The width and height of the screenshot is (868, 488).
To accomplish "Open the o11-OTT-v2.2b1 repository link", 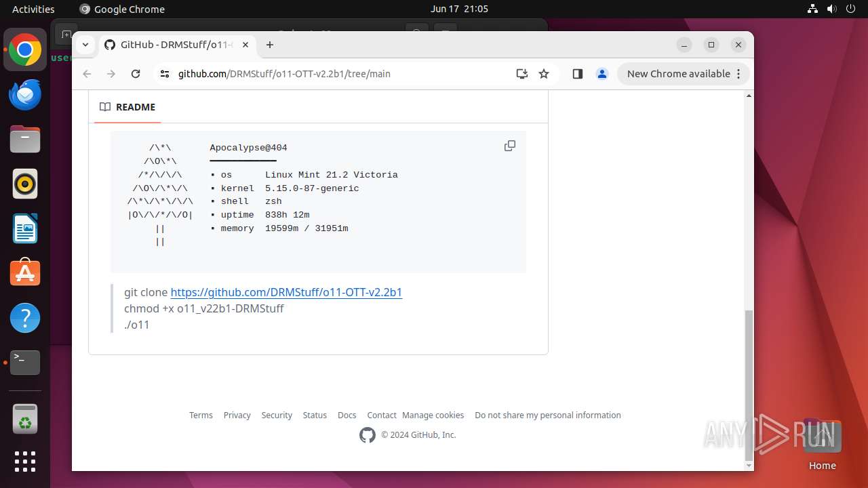I will tap(286, 292).
